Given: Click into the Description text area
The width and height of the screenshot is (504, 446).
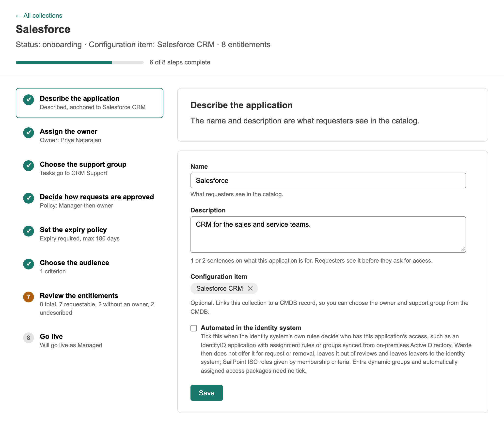Looking at the screenshot, I should point(328,235).
